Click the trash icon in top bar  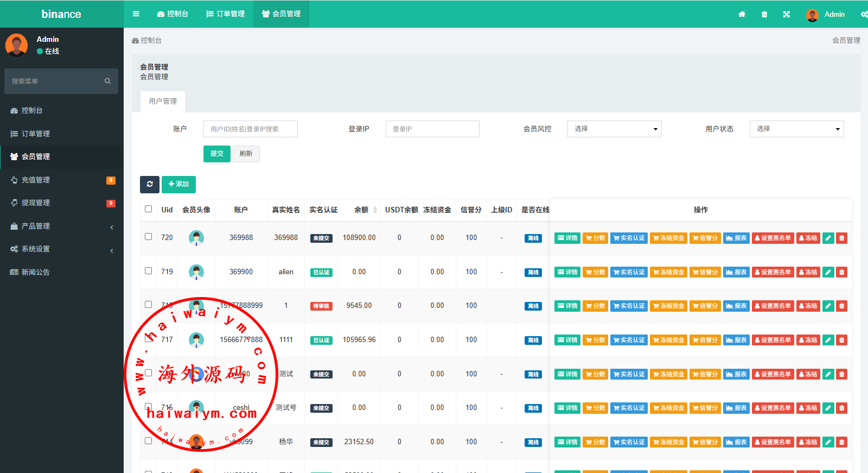point(764,15)
